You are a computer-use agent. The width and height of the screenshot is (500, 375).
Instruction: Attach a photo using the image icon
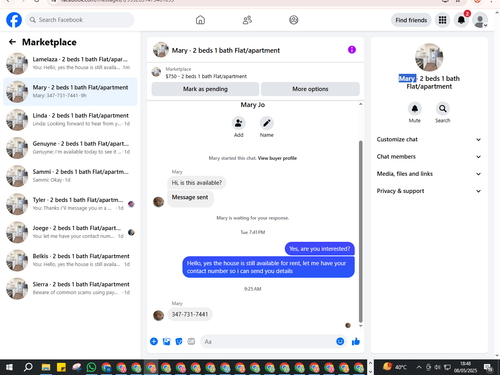[166, 341]
